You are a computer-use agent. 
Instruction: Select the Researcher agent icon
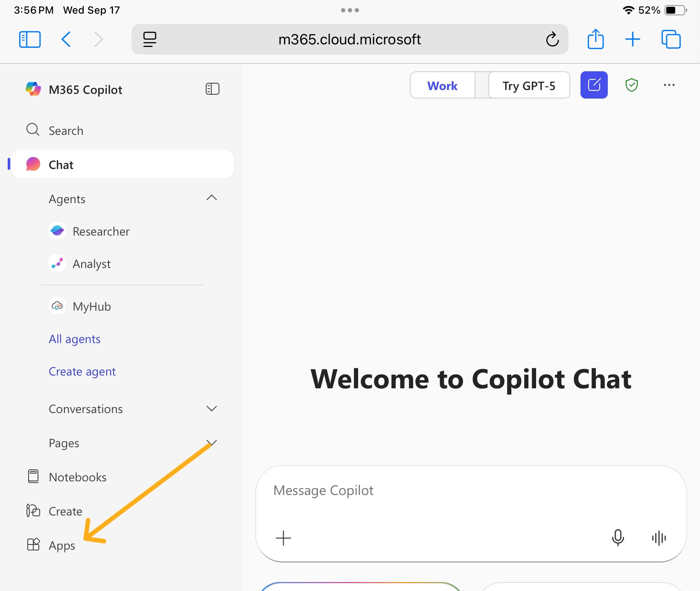[58, 231]
